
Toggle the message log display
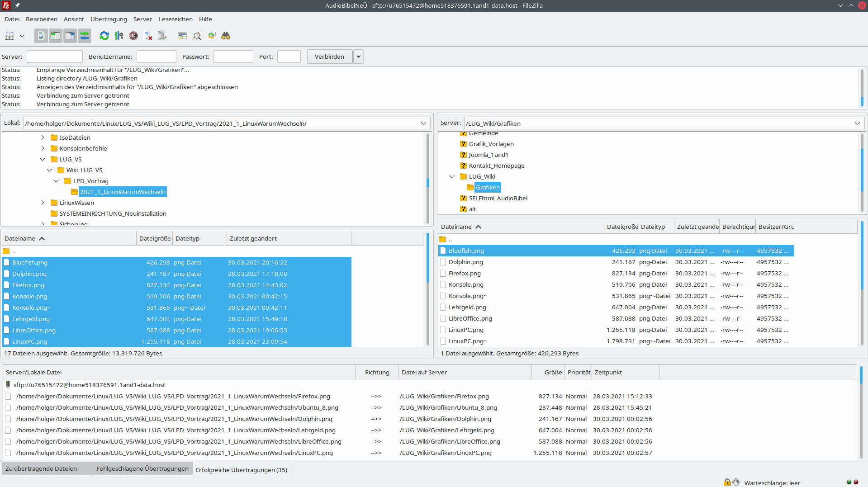point(41,36)
